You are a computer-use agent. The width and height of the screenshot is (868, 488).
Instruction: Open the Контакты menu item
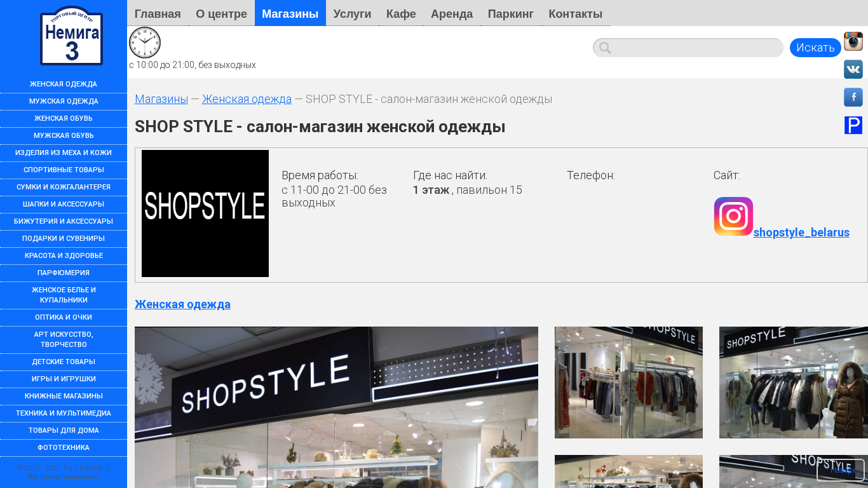(576, 13)
